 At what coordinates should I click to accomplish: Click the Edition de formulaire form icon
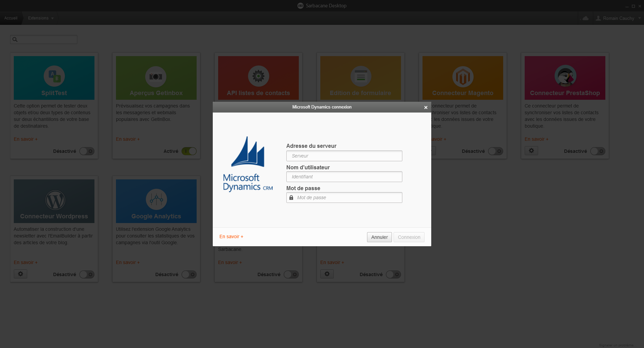point(361,76)
